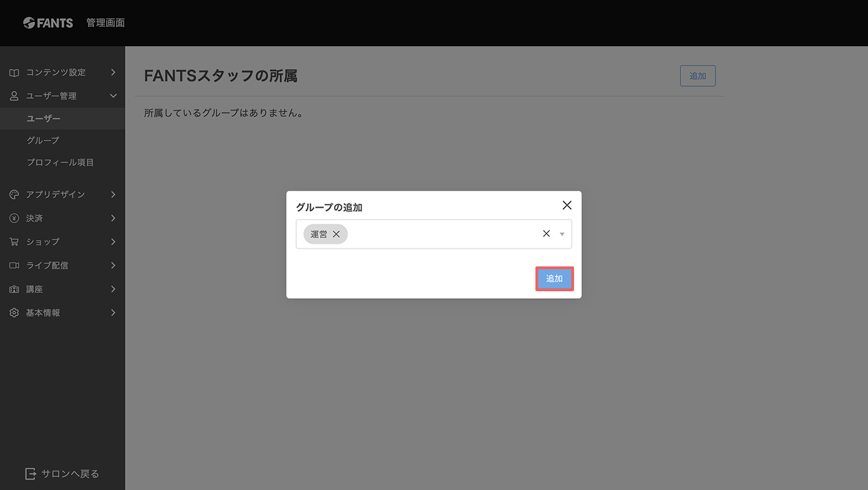Select the グループ submenu item
The height and width of the screenshot is (490, 868).
pyautogui.click(x=62, y=140)
